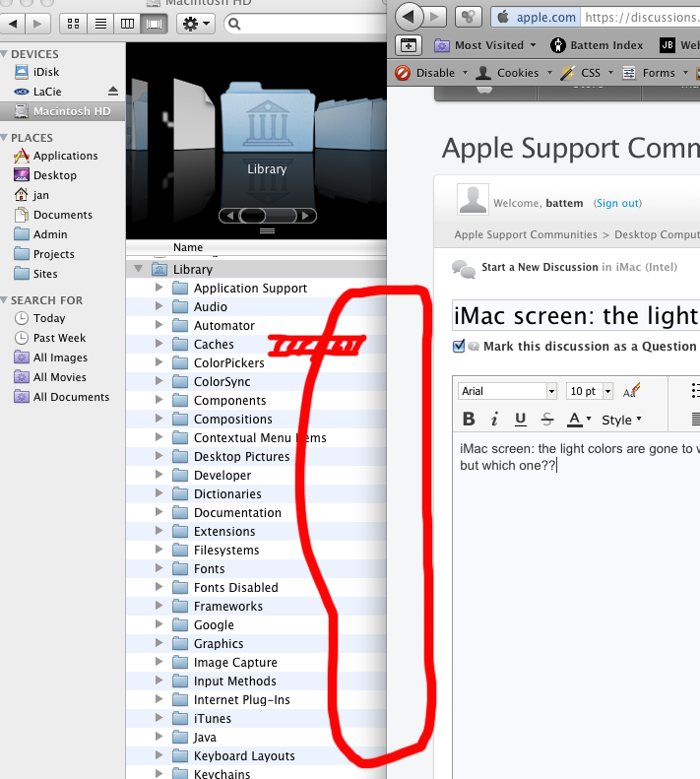Expand the Application Support folder
Image resolution: width=700 pixels, height=779 pixels.
(159, 288)
